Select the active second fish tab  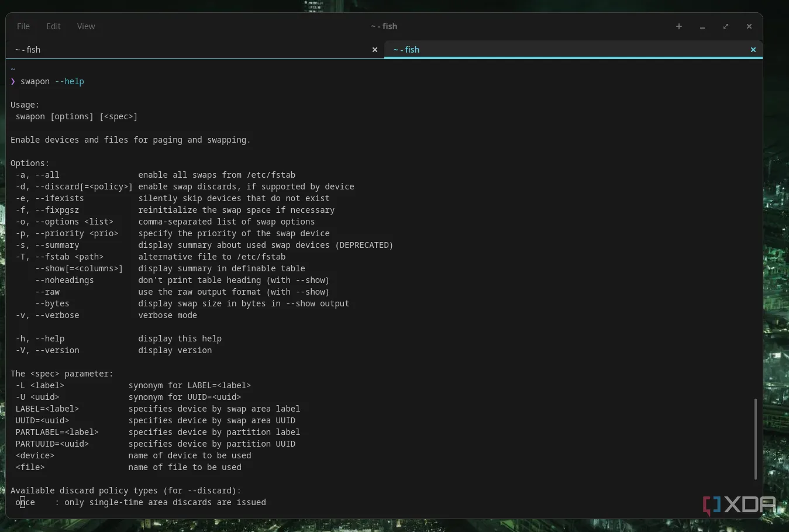pos(573,50)
